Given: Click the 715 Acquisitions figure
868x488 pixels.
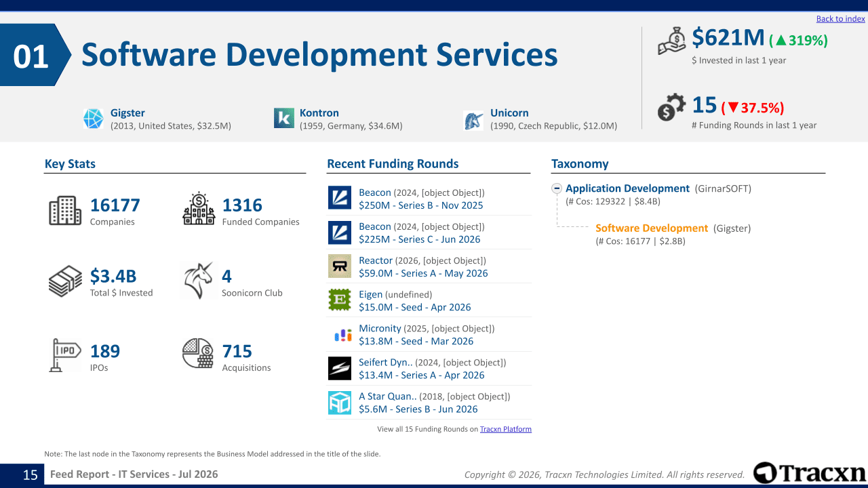Looking at the screenshot, I should pyautogui.click(x=237, y=351).
